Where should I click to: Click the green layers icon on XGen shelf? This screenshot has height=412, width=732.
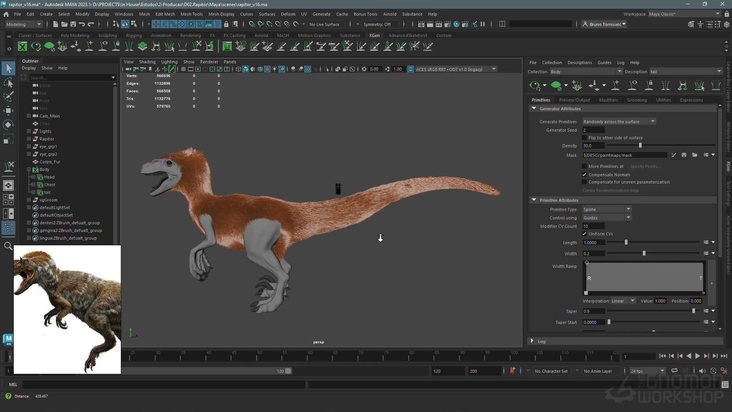point(142,46)
